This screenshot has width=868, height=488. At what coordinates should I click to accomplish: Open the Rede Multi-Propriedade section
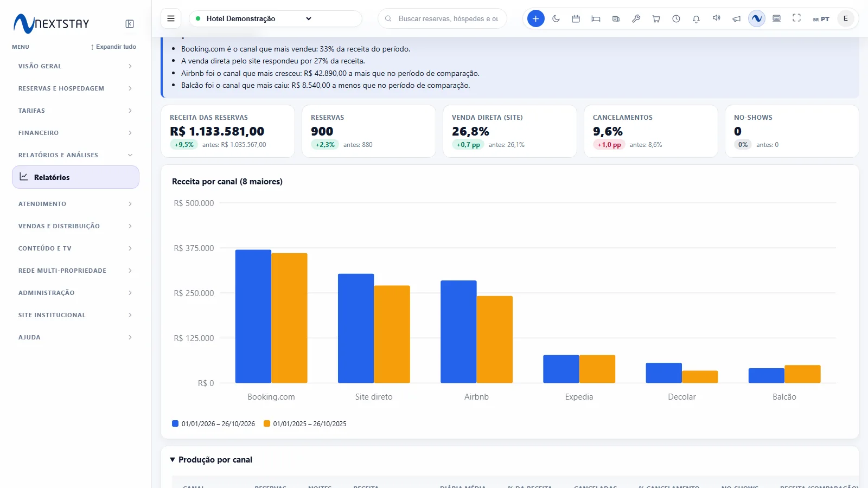click(x=75, y=271)
